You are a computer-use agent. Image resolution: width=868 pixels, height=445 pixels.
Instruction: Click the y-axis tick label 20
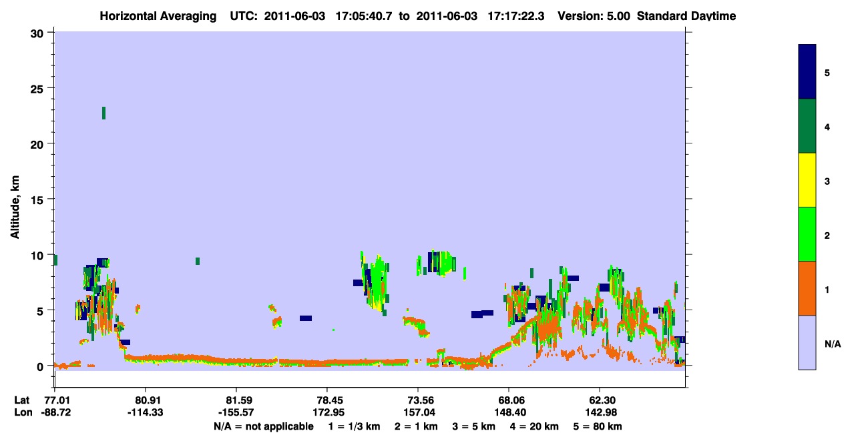tap(39, 144)
